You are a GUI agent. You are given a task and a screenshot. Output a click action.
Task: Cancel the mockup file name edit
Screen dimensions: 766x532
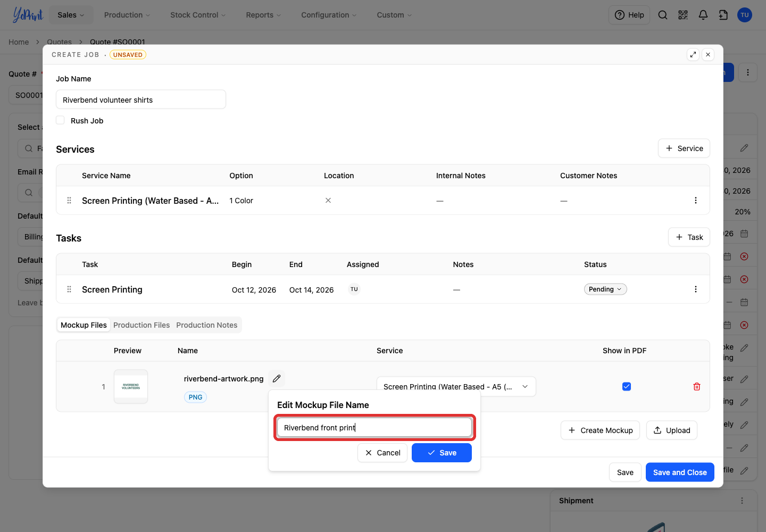click(382, 453)
